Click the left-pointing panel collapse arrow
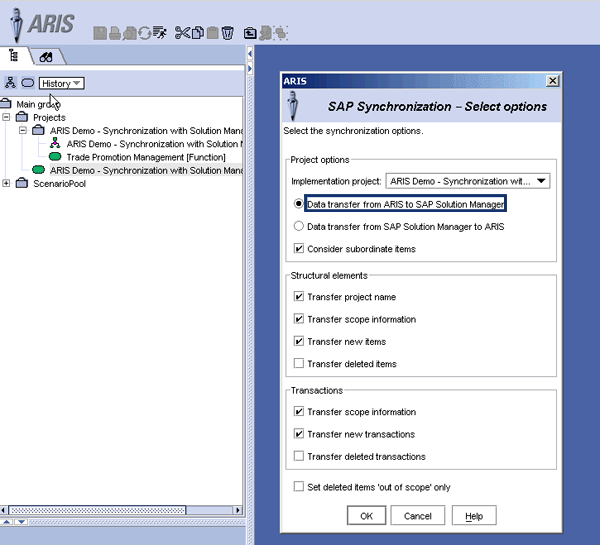 click(x=249, y=54)
